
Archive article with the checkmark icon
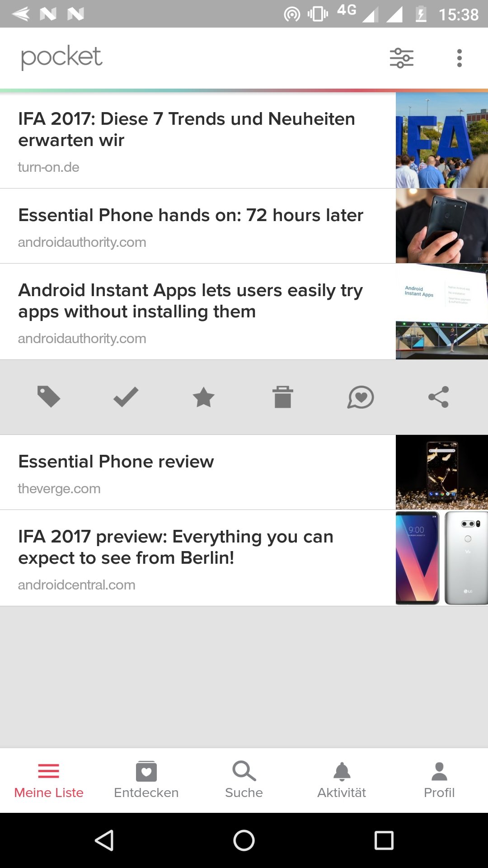[126, 397]
